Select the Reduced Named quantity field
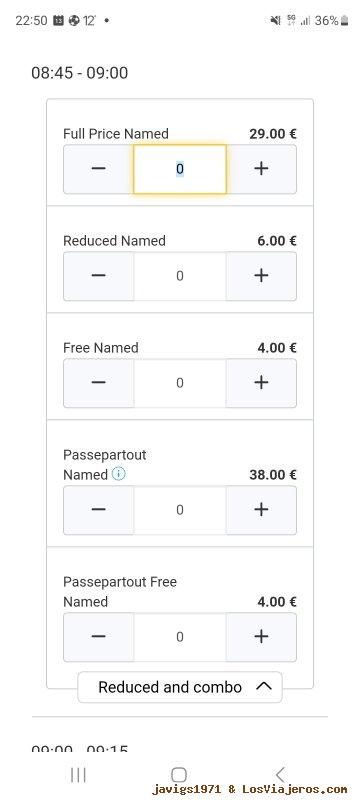This screenshot has width=360, height=800. pyautogui.click(x=180, y=276)
